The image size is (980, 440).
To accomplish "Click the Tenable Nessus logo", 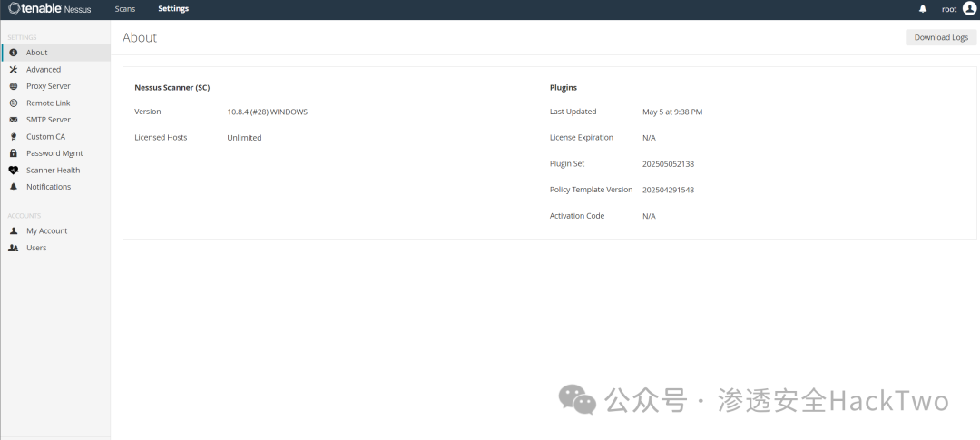I will click(50, 9).
